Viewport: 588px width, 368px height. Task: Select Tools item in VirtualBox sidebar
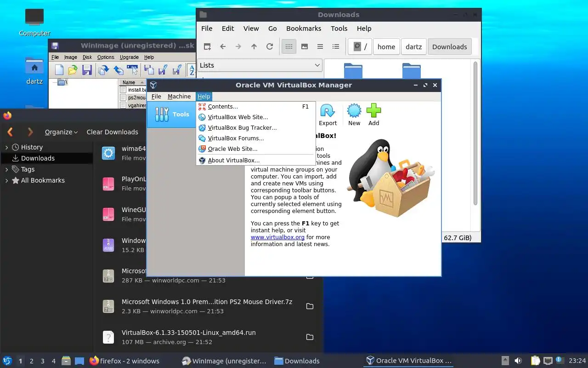click(x=171, y=114)
